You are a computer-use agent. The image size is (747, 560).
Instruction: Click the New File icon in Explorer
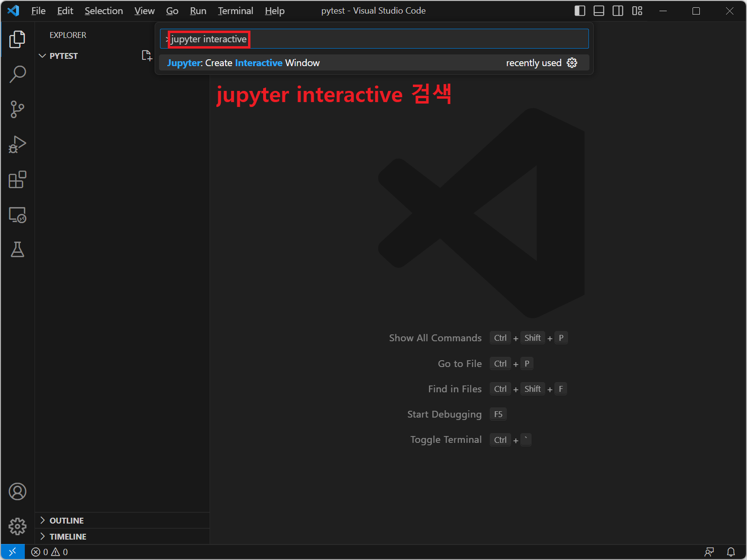[146, 56]
